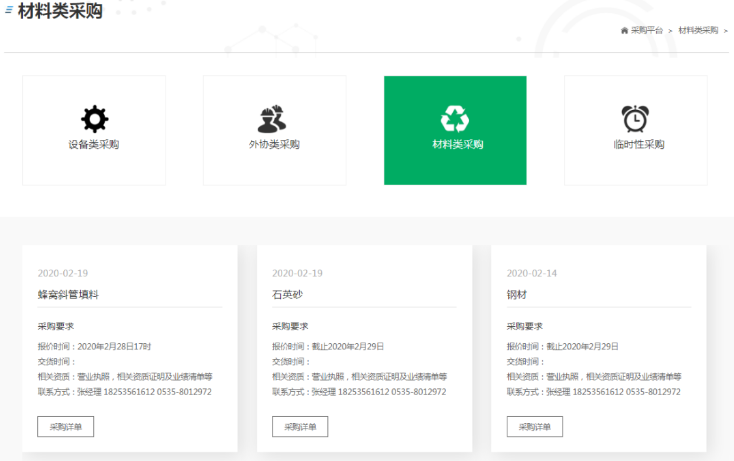Open 采购详单 for 石英砂

click(300, 427)
